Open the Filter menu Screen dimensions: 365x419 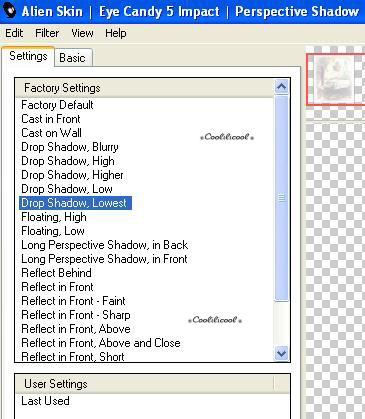pyautogui.click(x=47, y=33)
